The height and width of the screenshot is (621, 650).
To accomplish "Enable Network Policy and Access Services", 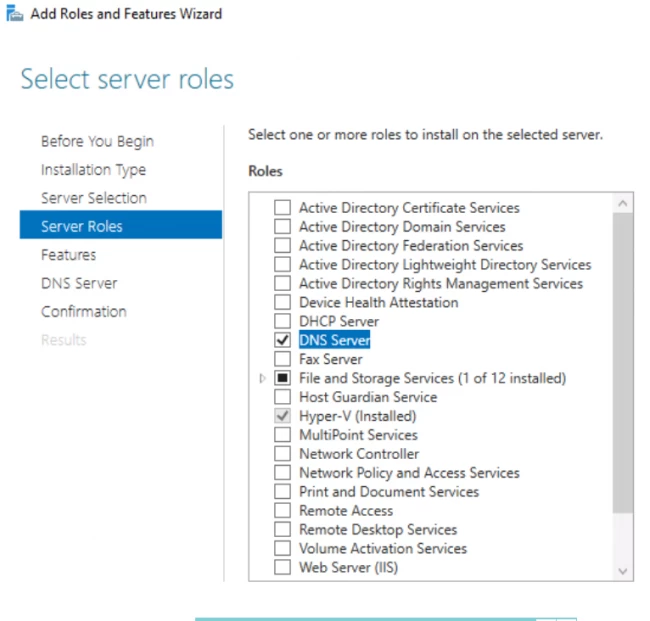I will 282,473.
